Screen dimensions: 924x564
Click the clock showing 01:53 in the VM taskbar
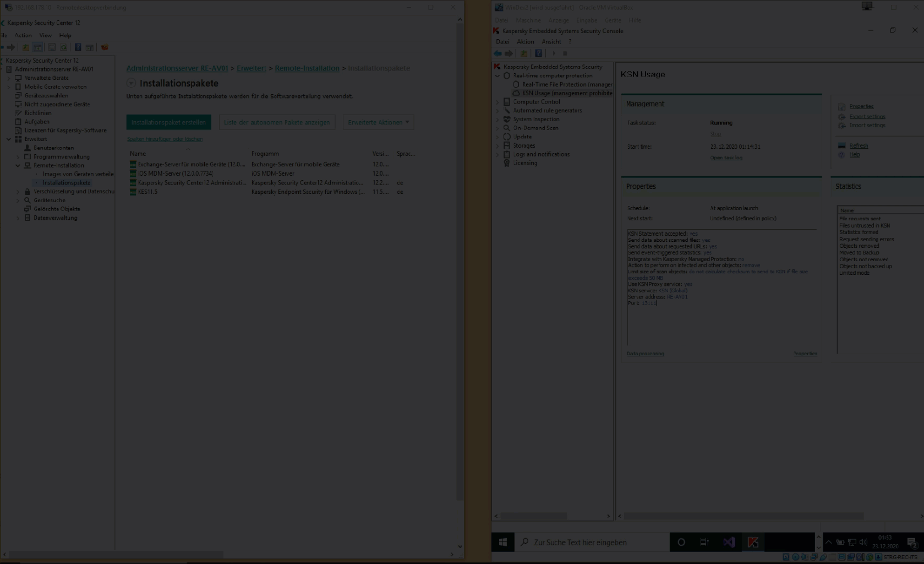click(885, 542)
